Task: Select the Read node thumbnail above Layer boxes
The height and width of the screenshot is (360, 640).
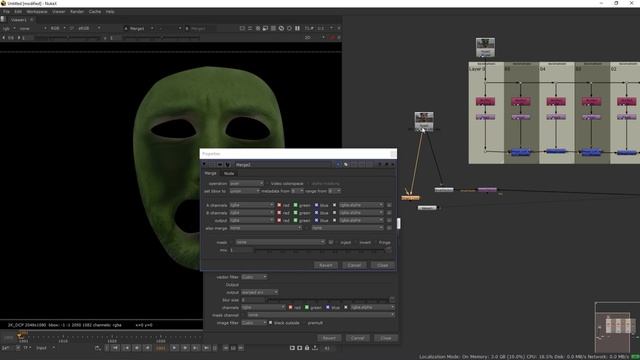Action: (485, 47)
